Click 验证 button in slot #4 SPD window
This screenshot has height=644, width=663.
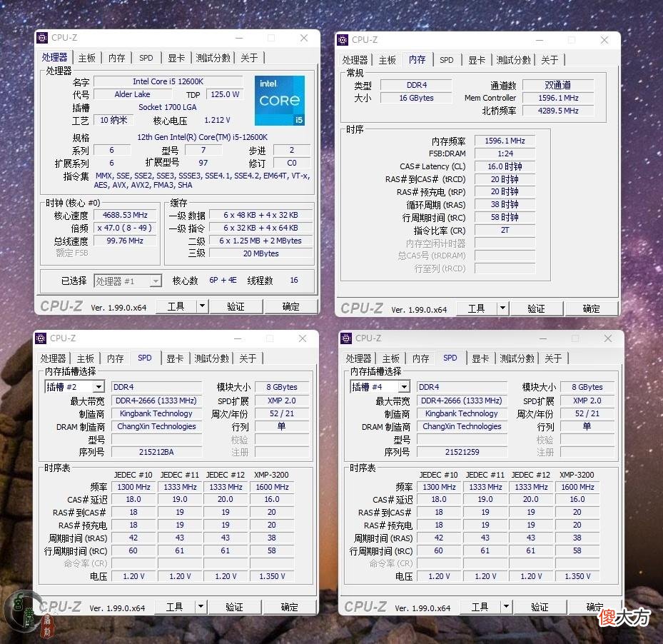coord(540,607)
